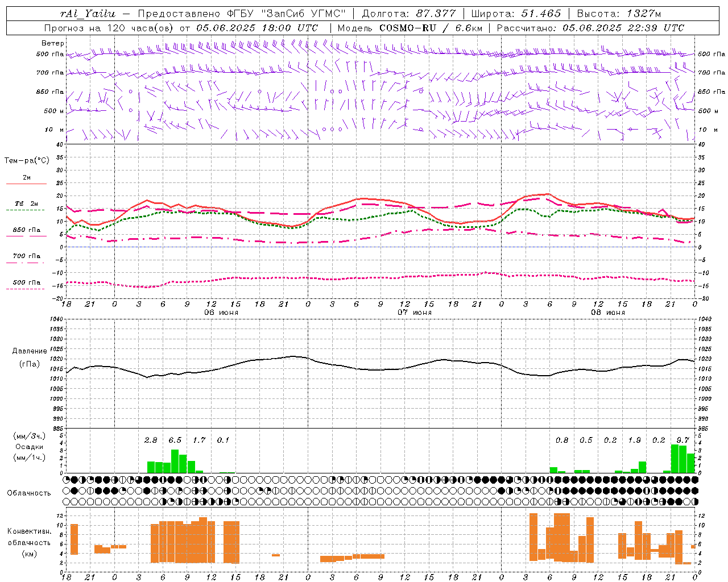Click the "Высота: 1327м" header field
This screenshot has width=728, height=582.
(x=619, y=14)
